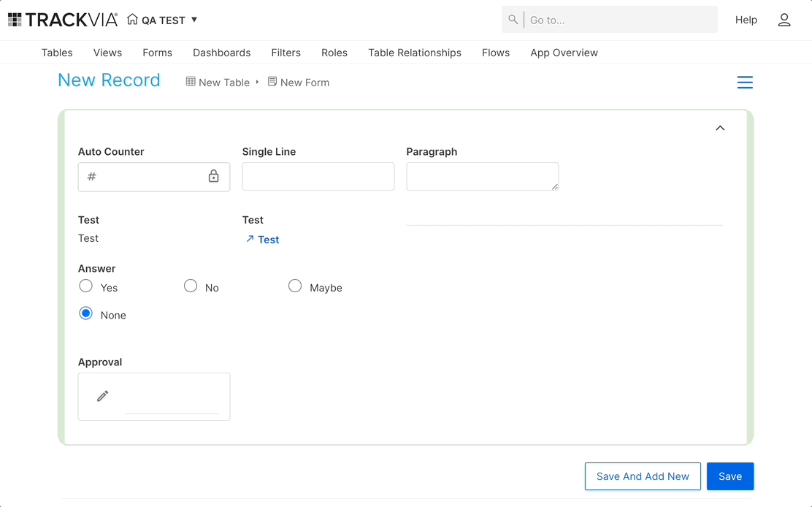Image resolution: width=812 pixels, height=507 pixels.
Task: Click the lock icon in Auto Counter field
Action: [215, 176]
